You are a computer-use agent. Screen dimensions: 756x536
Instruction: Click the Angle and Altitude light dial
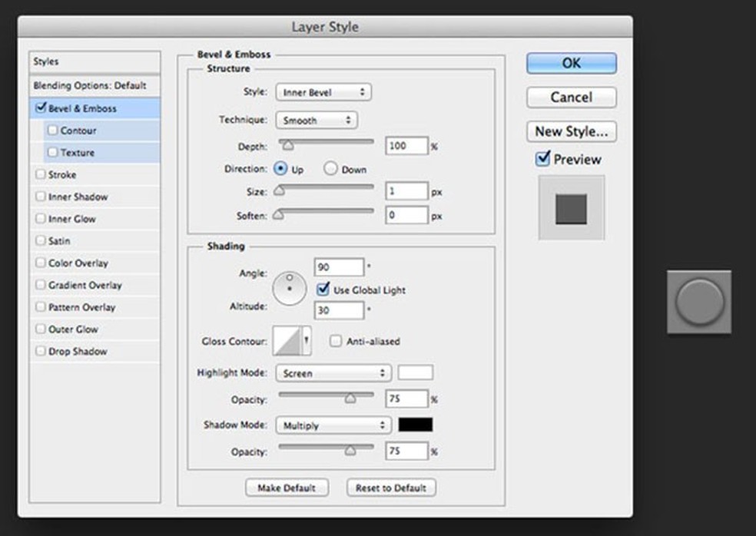(290, 289)
